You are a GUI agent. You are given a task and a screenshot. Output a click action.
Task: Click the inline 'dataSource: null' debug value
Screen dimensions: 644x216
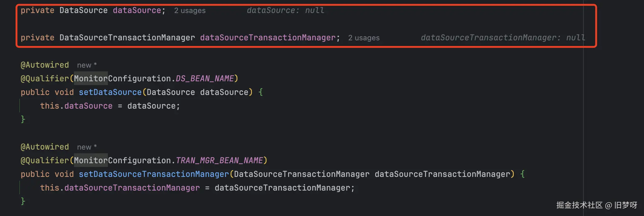[285, 11]
